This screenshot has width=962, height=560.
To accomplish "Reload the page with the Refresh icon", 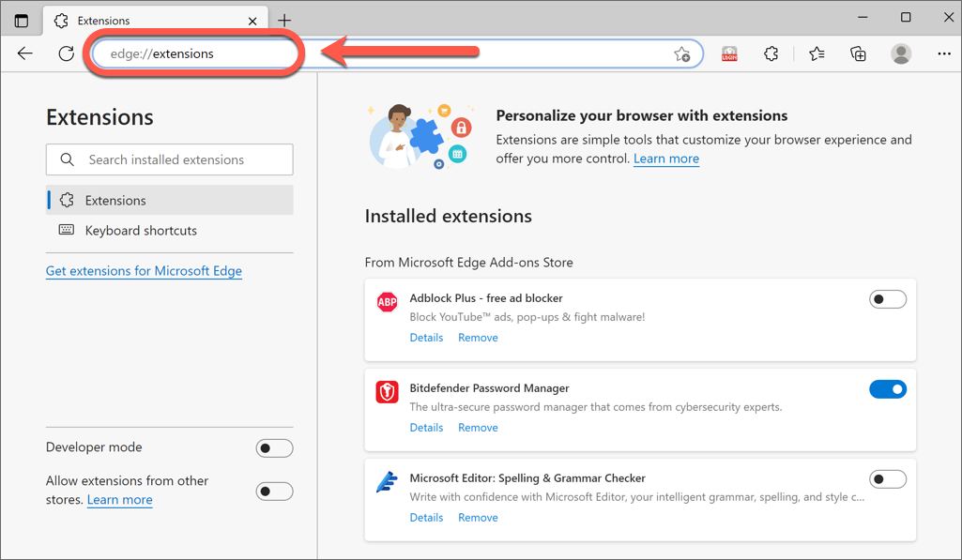I will point(67,53).
